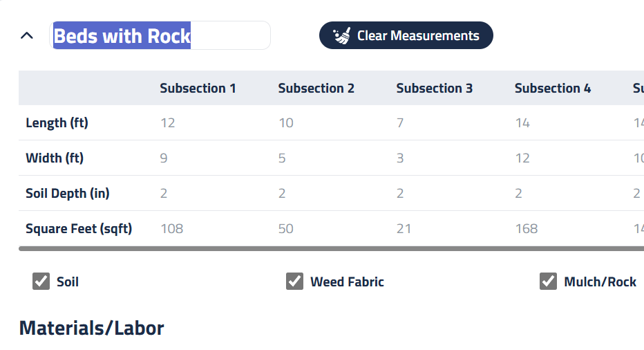Image resolution: width=644 pixels, height=350 pixels.
Task: Disable the Mulch/Rock checkbox
Action: [x=549, y=282]
